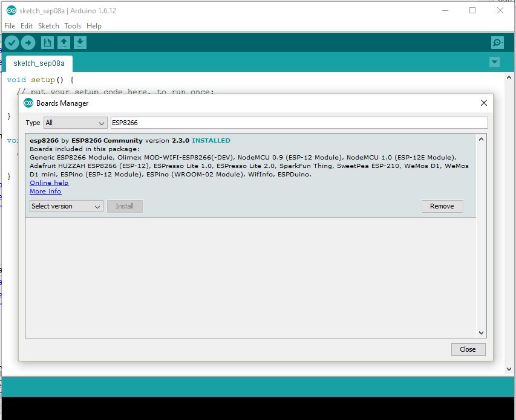Open the Online help link

49,183
